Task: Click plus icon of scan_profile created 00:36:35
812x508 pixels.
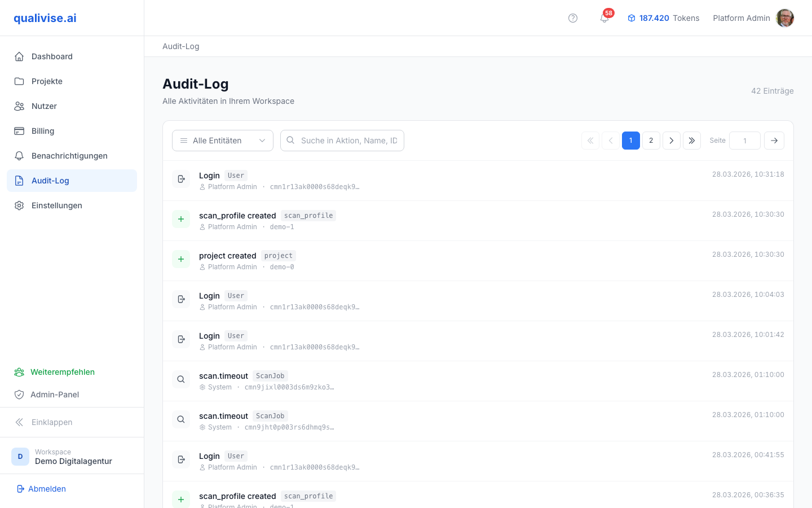Action: coord(181,500)
